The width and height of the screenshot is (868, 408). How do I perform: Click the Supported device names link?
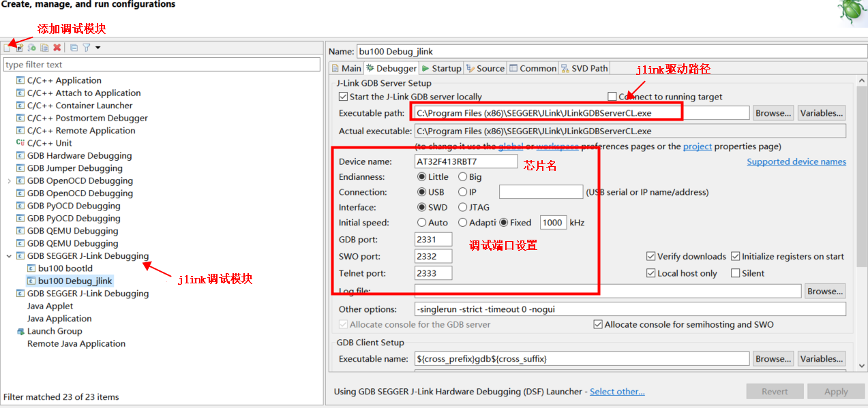tap(796, 161)
